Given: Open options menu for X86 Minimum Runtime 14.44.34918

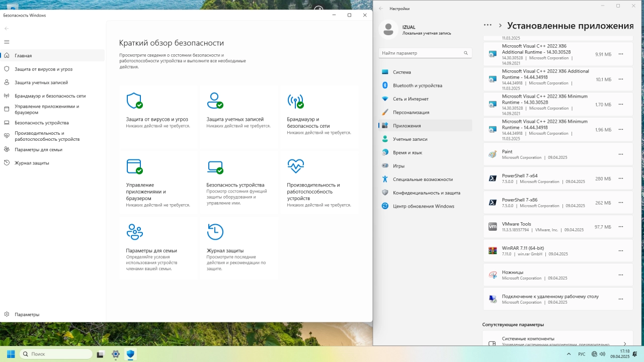Looking at the screenshot, I should (621, 129).
